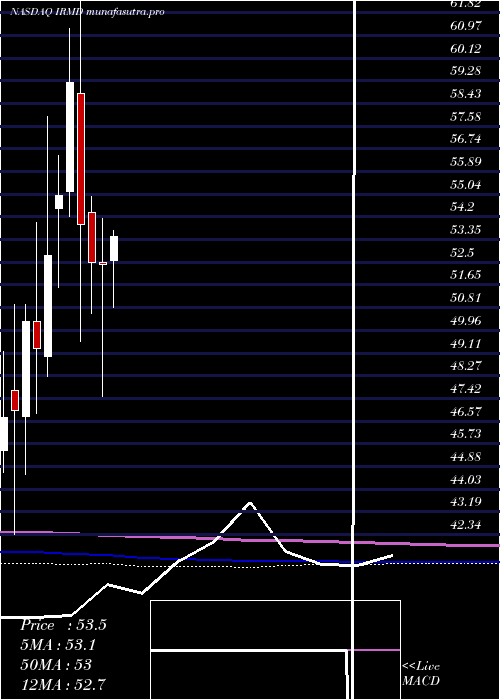The height and width of the screenshot is (700, 500).
Task: Click the '12MA : 52.7' readout
Action: [63, 684]
